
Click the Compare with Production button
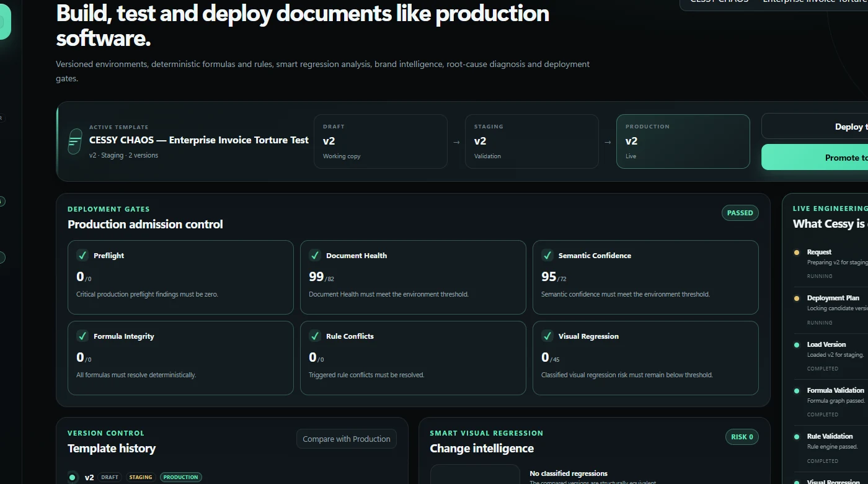click(x=347, y=439)
